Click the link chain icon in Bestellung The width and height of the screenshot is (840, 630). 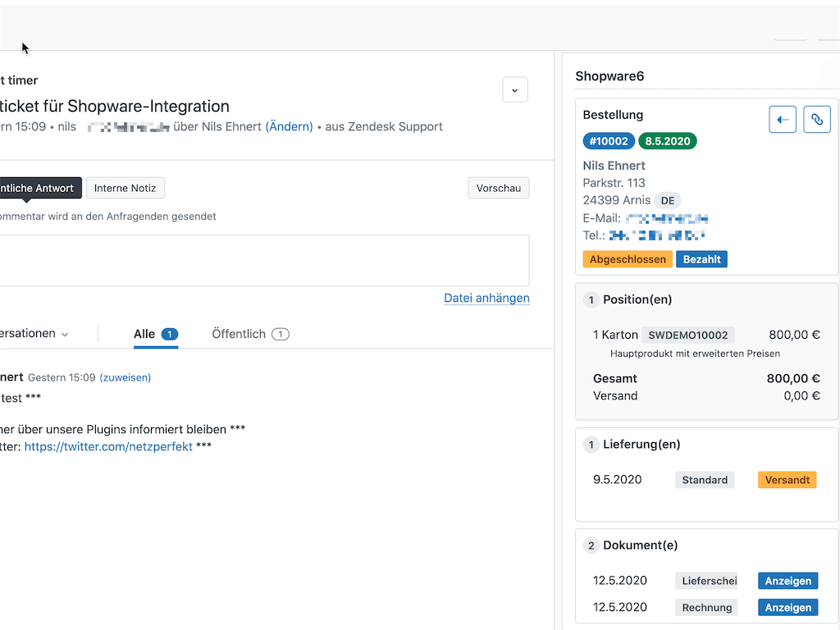[x=817, y=120]
